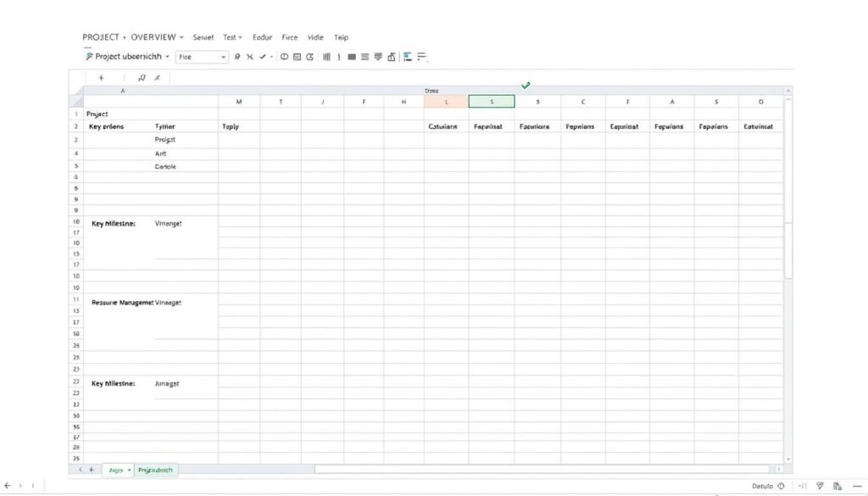
Task: Click the X cancel icon in the toolbar
Action: pos(250,57)
